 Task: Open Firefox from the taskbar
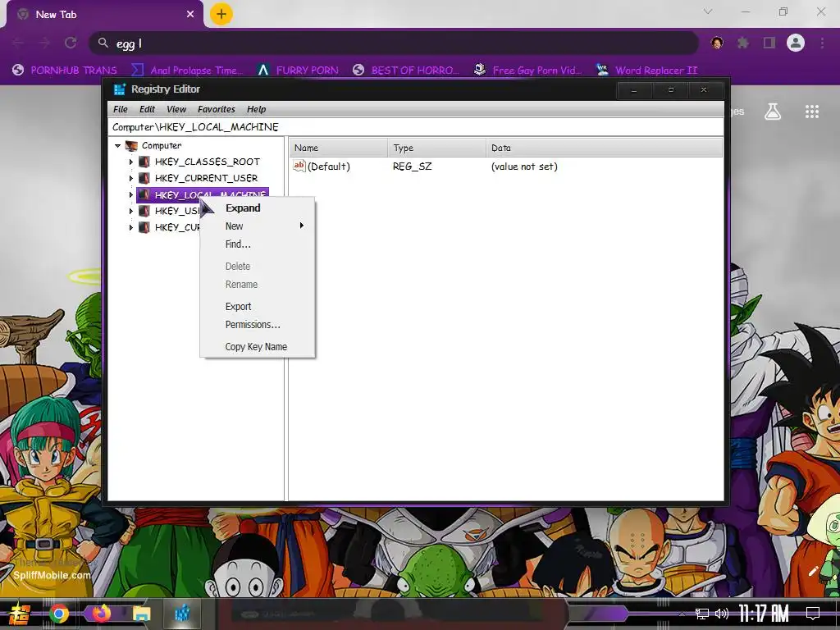(x=100, y=612)
